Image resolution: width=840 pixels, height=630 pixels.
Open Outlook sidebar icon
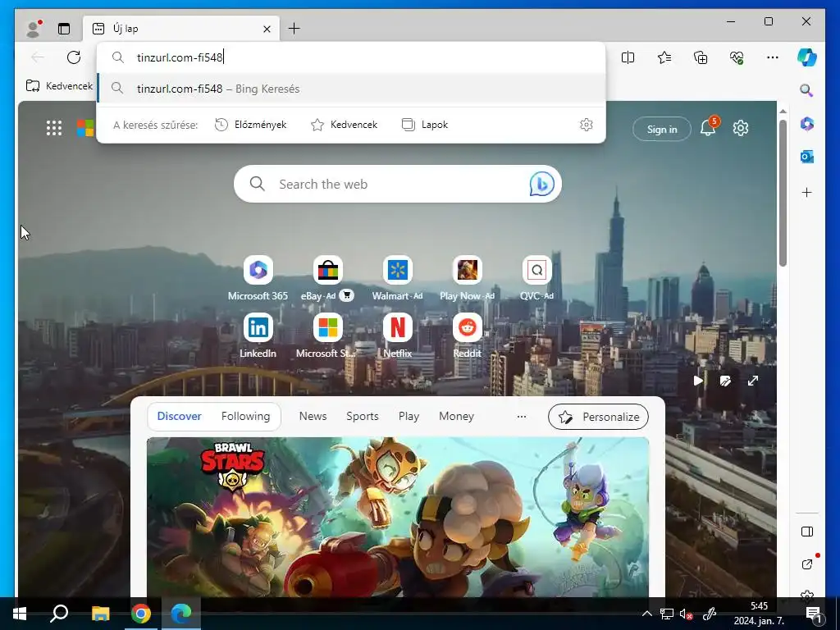(807, 157)
